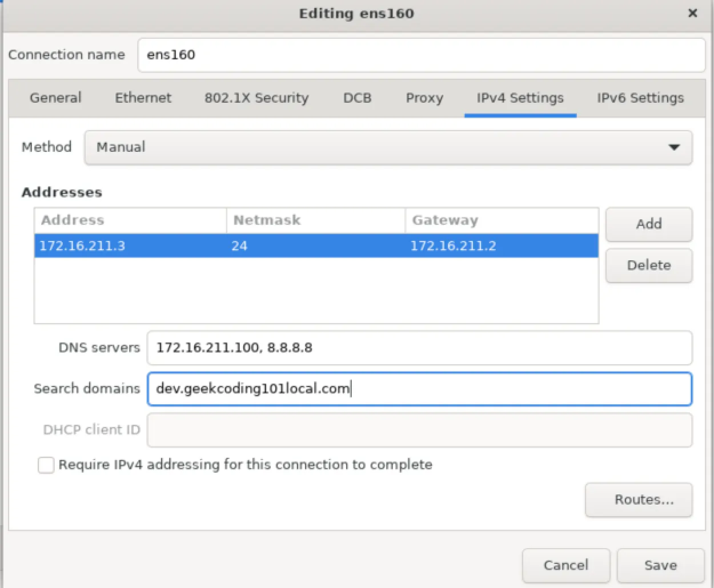
Task: Select the 172.16.211.3 address row
Action: coord(228,246)
